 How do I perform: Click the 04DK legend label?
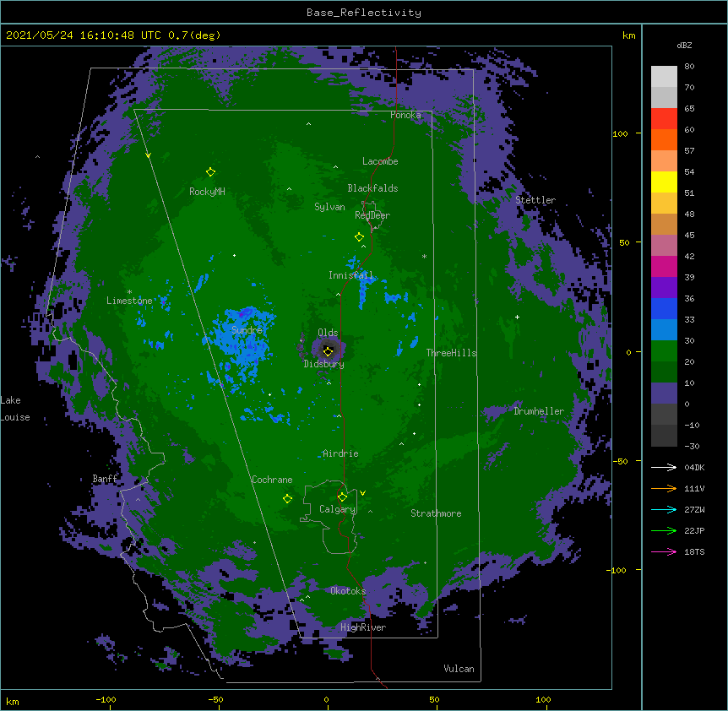pos(694,467)
